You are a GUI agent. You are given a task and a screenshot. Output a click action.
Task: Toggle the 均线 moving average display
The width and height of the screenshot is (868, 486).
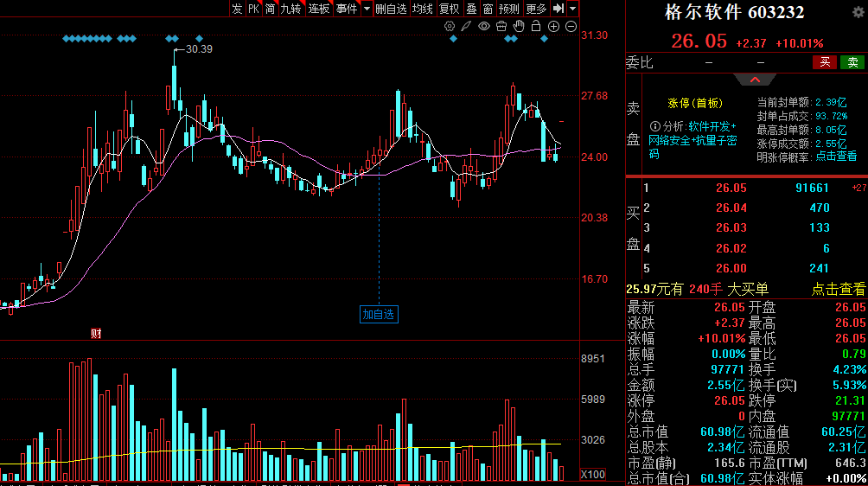[422, 9]
